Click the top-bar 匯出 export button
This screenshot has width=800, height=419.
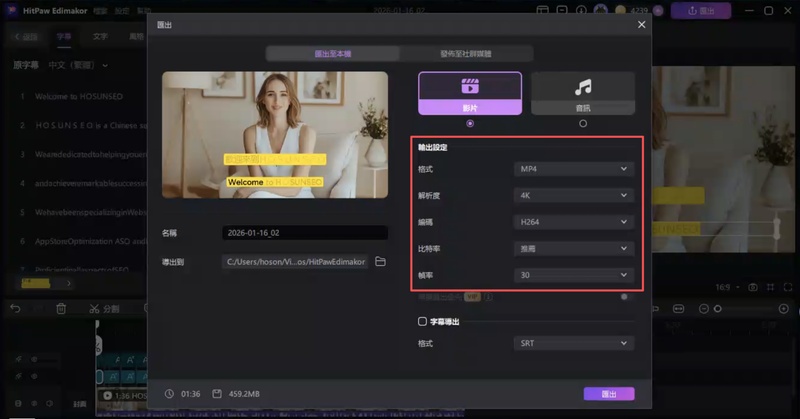[x=701, y=10]
